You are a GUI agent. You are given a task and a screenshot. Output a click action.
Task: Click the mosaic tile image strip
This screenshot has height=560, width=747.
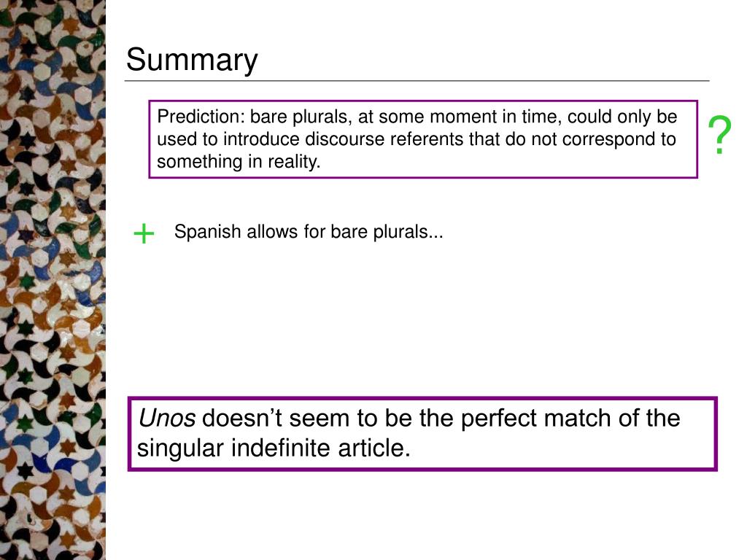tap(53, 280)
